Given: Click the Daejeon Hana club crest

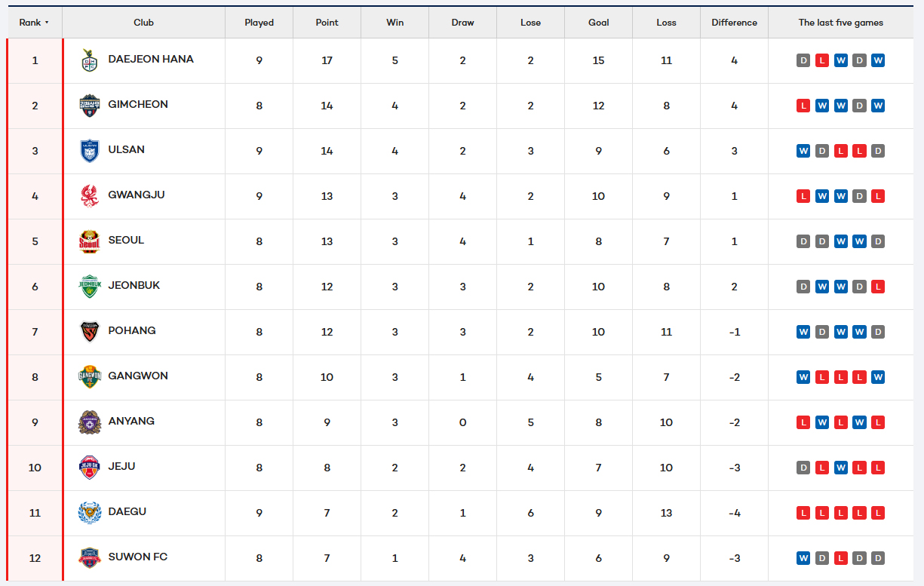Looking at the screenshot, I should (89, 60).
